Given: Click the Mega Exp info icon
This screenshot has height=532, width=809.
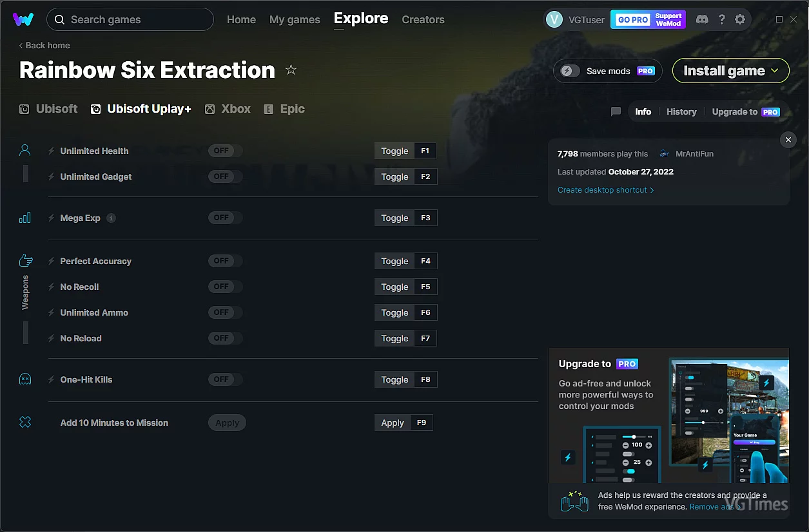Looking at the screenshot, I should pos(111,218).
